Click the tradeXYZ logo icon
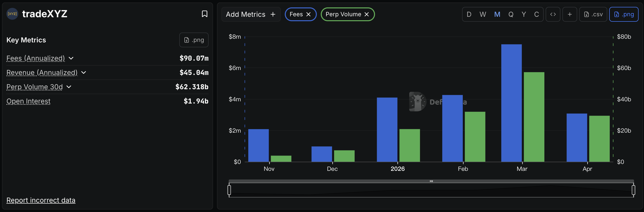The width and height of the screenshot is (644, 212). click(12, 14)
